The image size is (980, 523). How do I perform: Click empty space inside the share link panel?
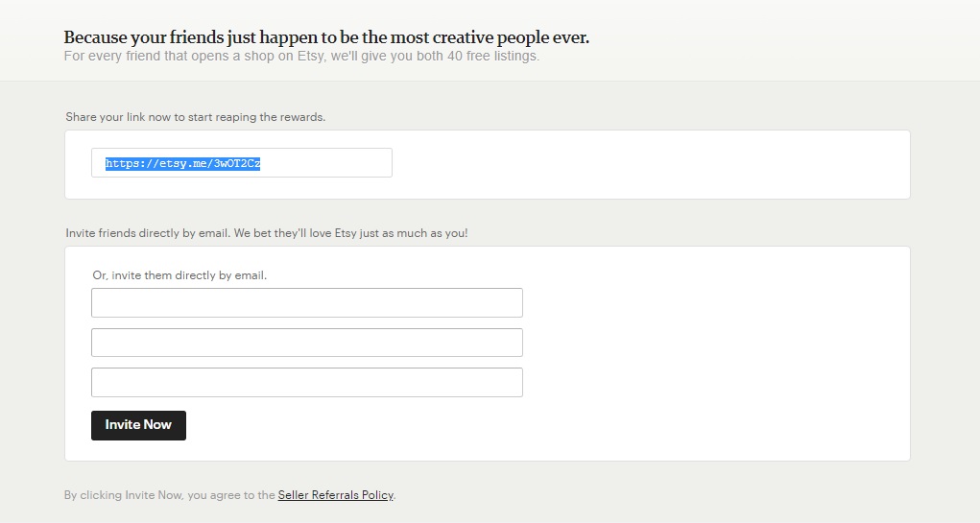[x=650, y=165]
